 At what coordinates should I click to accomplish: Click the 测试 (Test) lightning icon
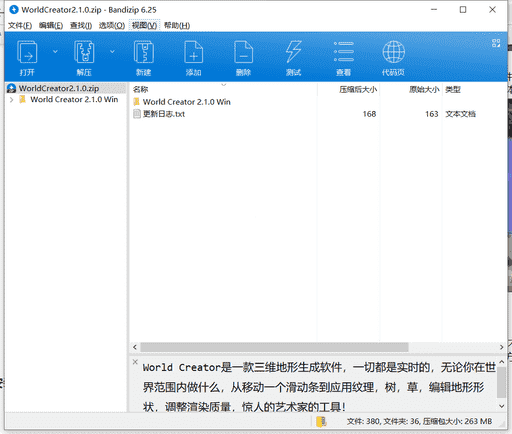[294, 52]
